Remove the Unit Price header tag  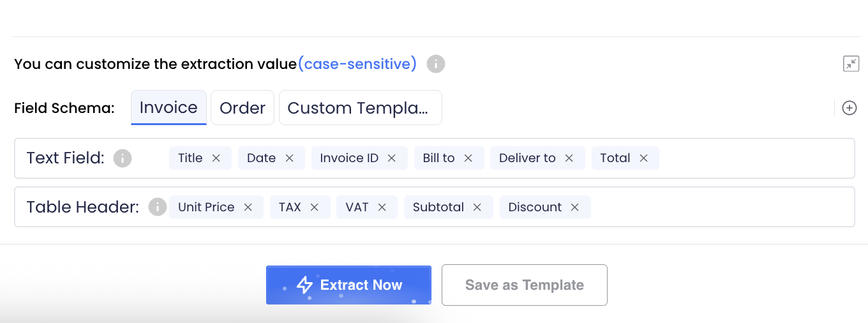point(248,207)
